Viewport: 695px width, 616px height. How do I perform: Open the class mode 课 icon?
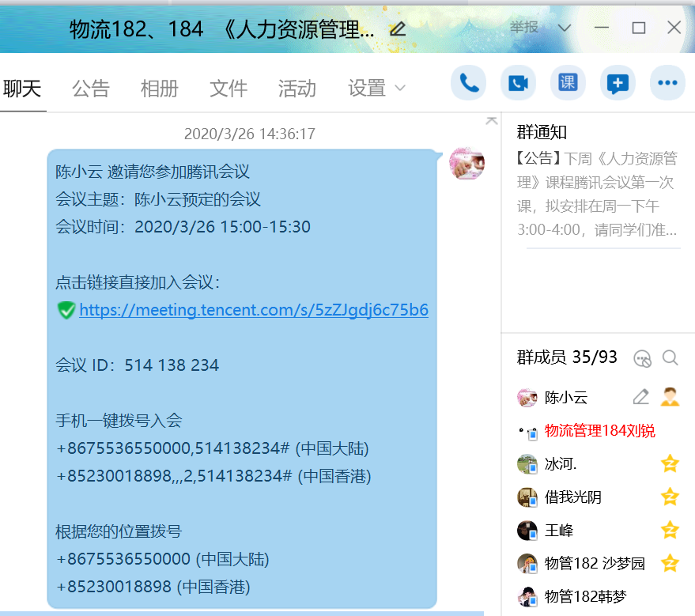568,83
